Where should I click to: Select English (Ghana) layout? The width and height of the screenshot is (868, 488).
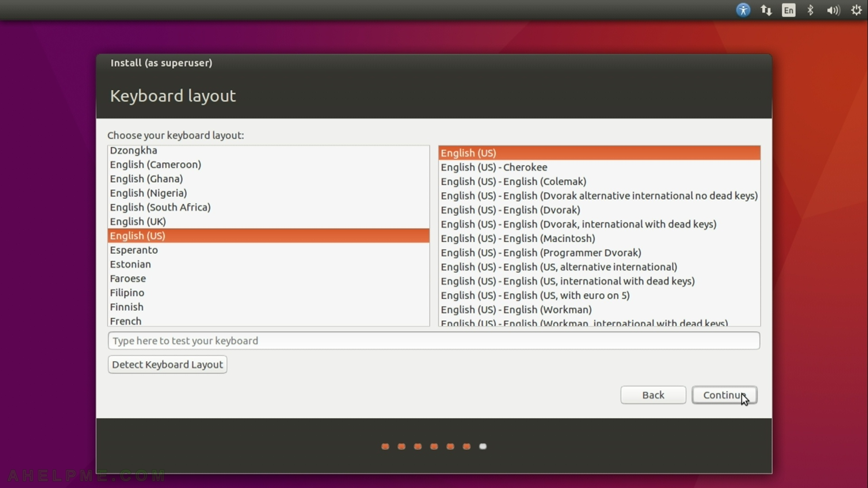[x=269, y=179]
